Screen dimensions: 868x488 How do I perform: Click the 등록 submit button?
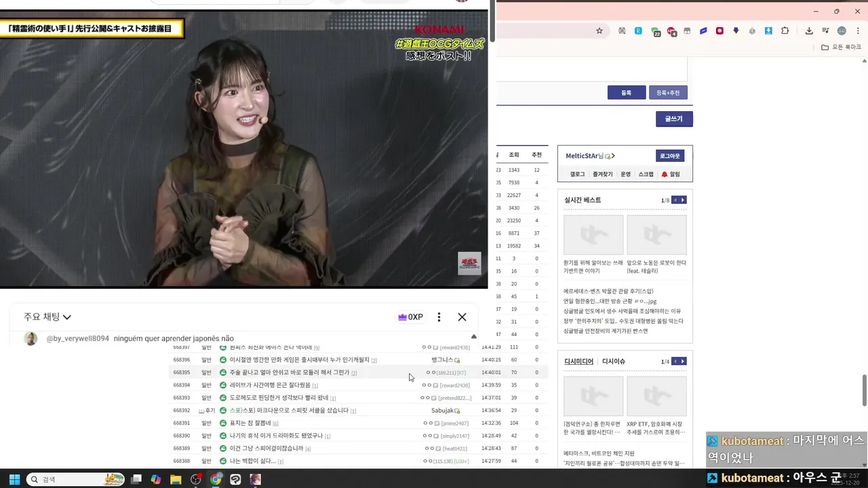pyautogui.click(x=626, y=93)
